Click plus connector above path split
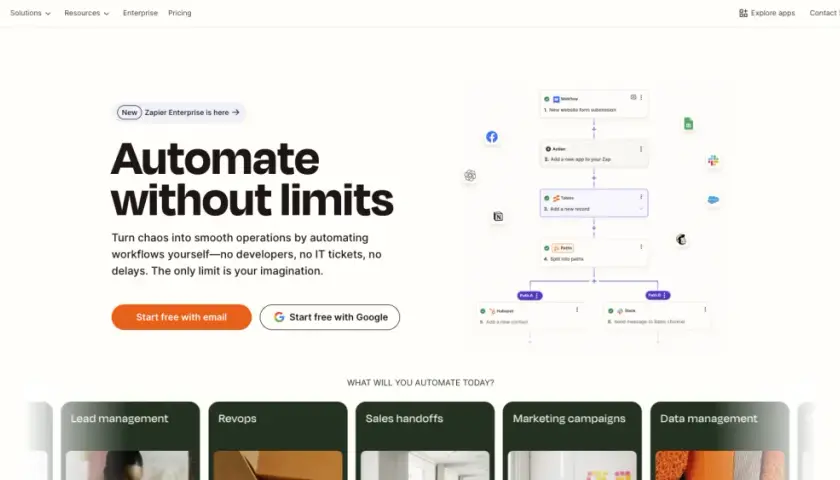The height and width of the screenshot is (480, 840). pyautogui.click(x=594, y=281)
